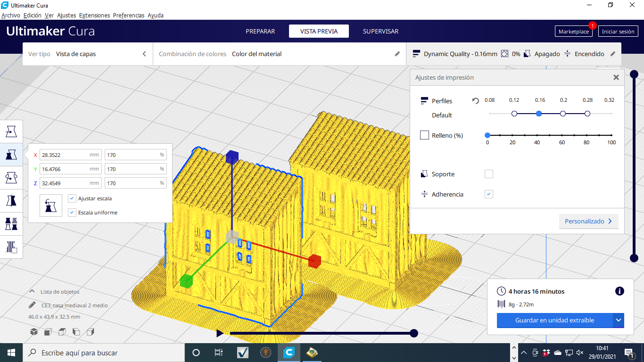
Task: Select the 3D perspective view cube icon
Action: click(x=34, y=332)
